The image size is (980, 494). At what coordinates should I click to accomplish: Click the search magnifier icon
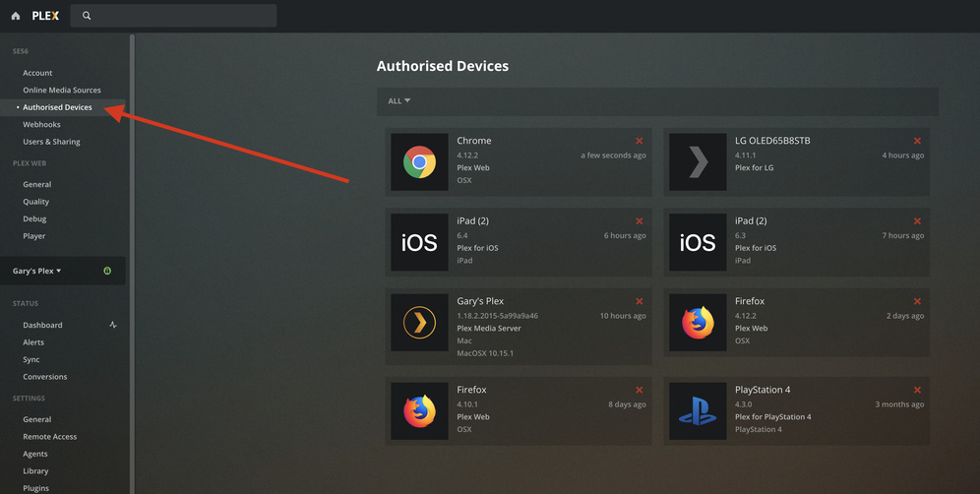tap(87, 16)
